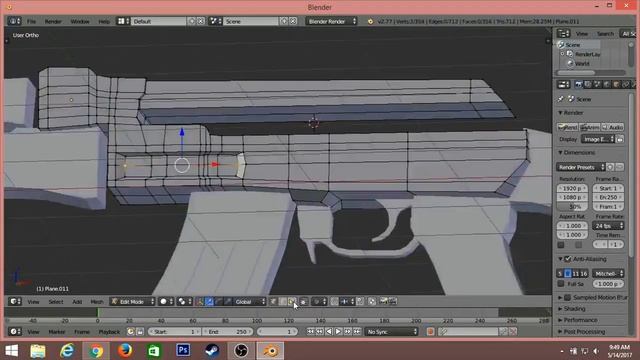Open the Mitchell filter dropdown
This screenshot has width=640, height=360.
[x=608, y=273]
